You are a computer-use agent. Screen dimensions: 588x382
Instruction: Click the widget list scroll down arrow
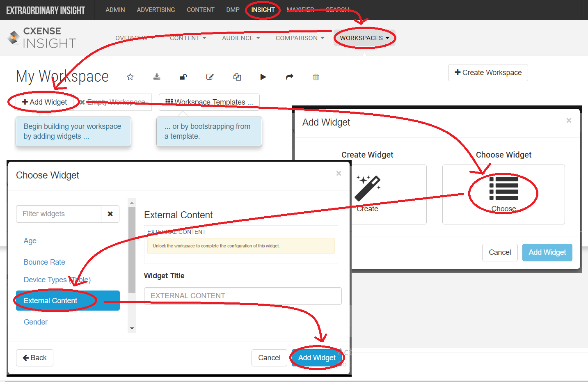point(132,328)
